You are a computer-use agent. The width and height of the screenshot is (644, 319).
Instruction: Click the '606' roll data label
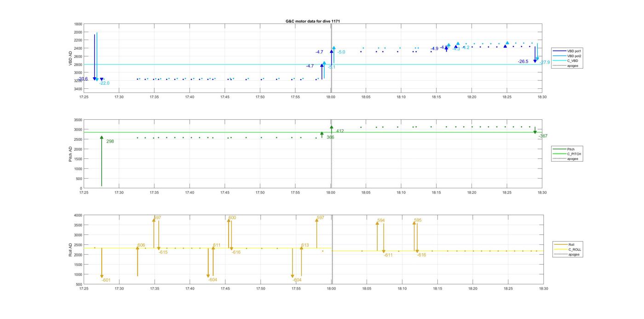(141, 246)
